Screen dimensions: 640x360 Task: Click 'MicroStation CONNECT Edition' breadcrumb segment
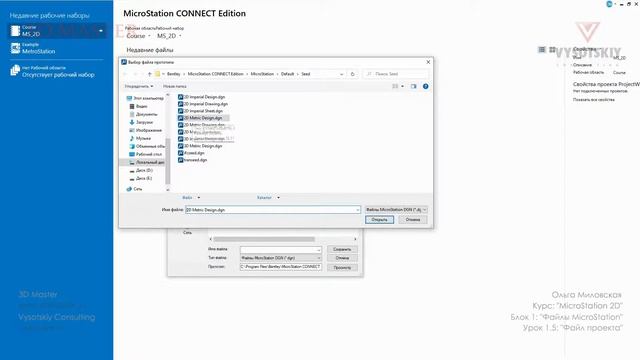point(215,74)
